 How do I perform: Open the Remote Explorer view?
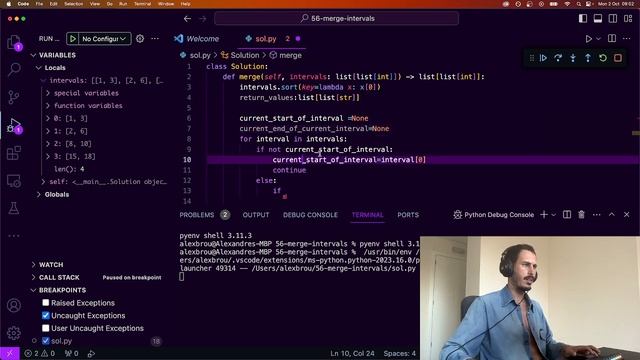(x=14, y=181)
